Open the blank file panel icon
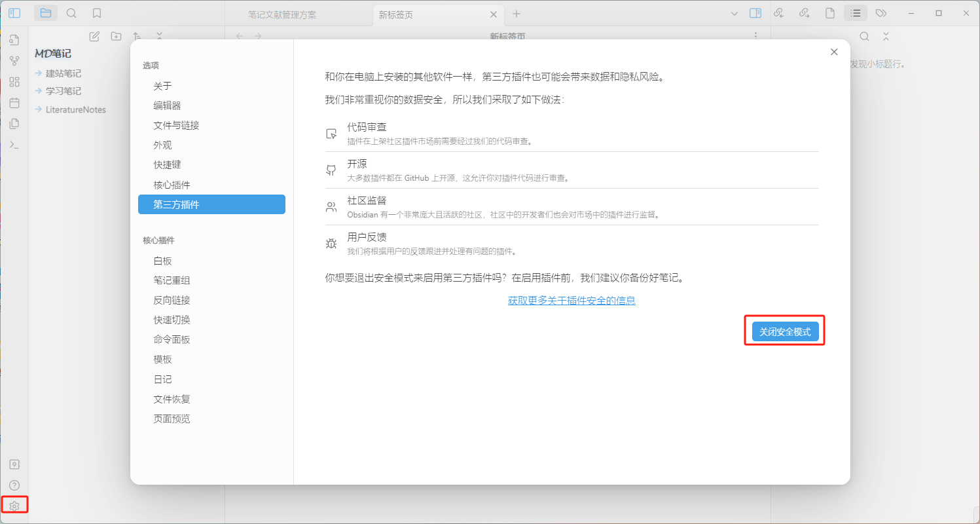980x524 pixels. coord(830,13)
